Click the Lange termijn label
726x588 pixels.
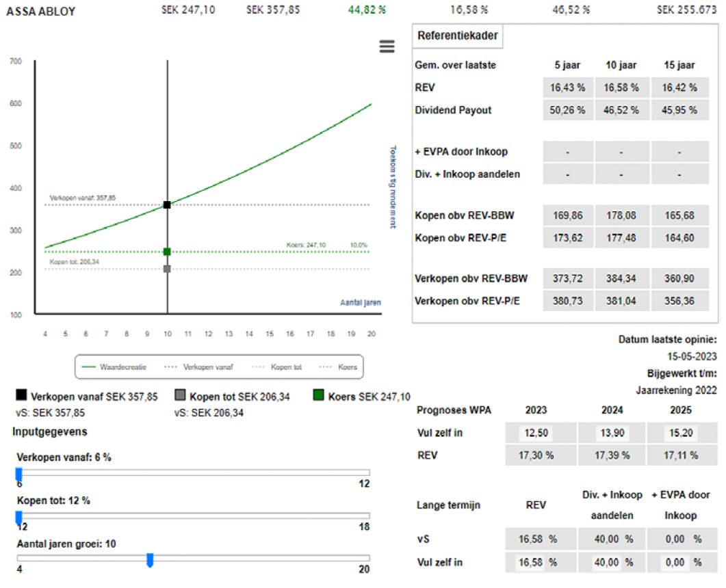[x=448, y=505]
